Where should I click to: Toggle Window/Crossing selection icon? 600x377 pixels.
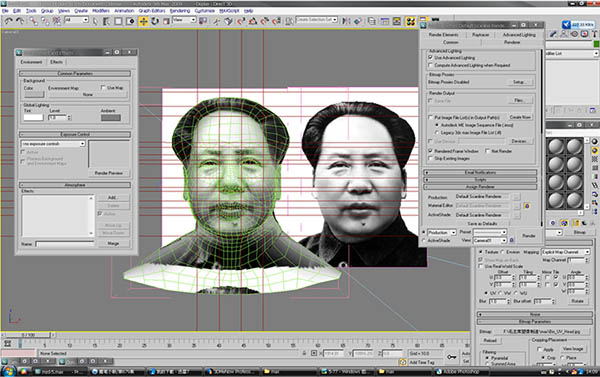click(130, 21)
